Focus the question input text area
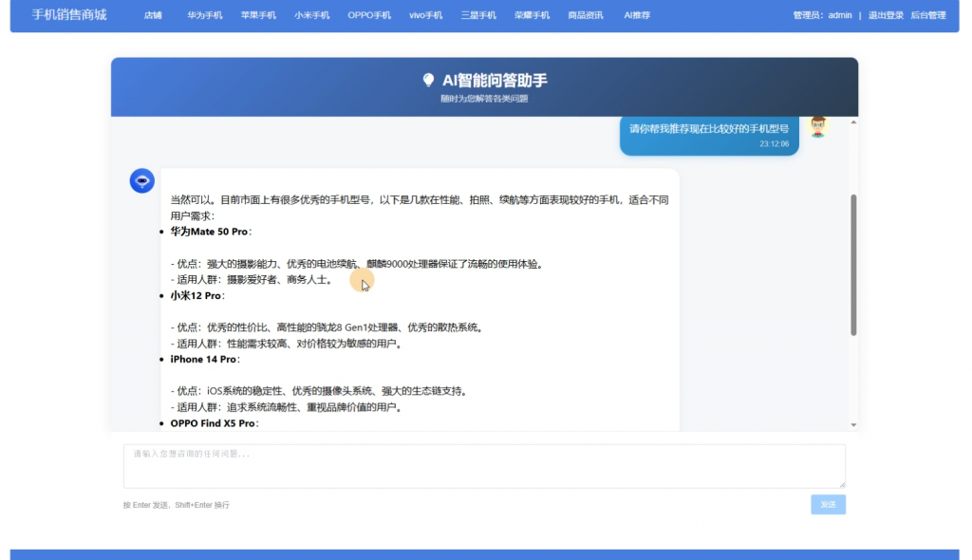Screen dimensions: 972x560 coord(484,466)
